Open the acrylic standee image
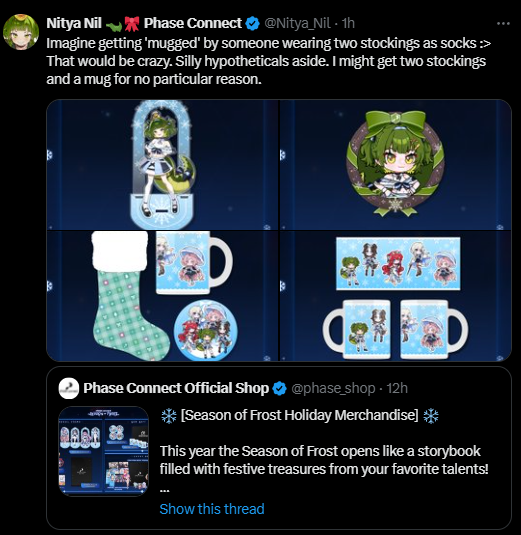521x535 pixels. pyautogui.click(x=163, y=165)
